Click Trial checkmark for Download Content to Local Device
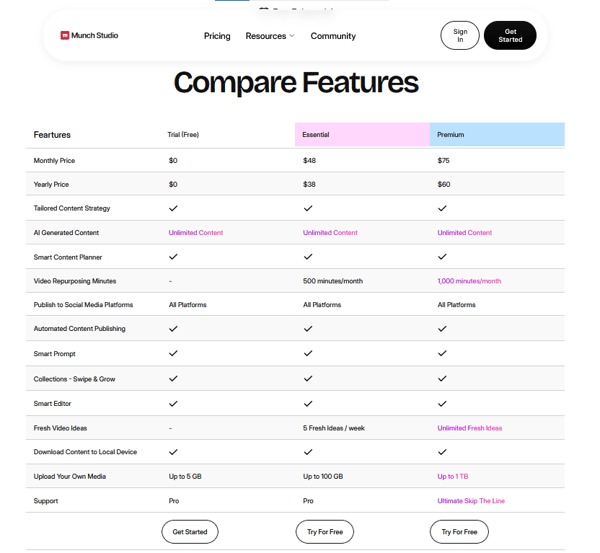This screenshot has width=600, height=553. point(173,452)
